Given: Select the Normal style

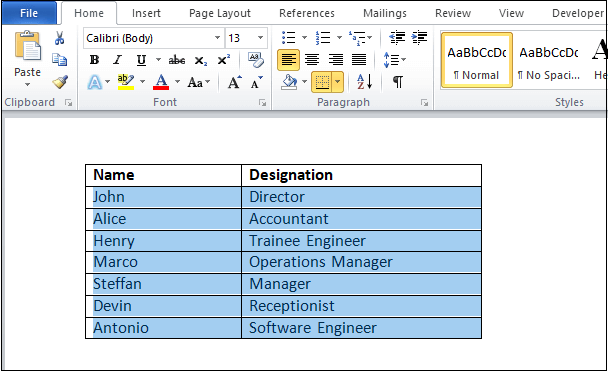Looking at the screenshot, I should (x=477, y=60).
